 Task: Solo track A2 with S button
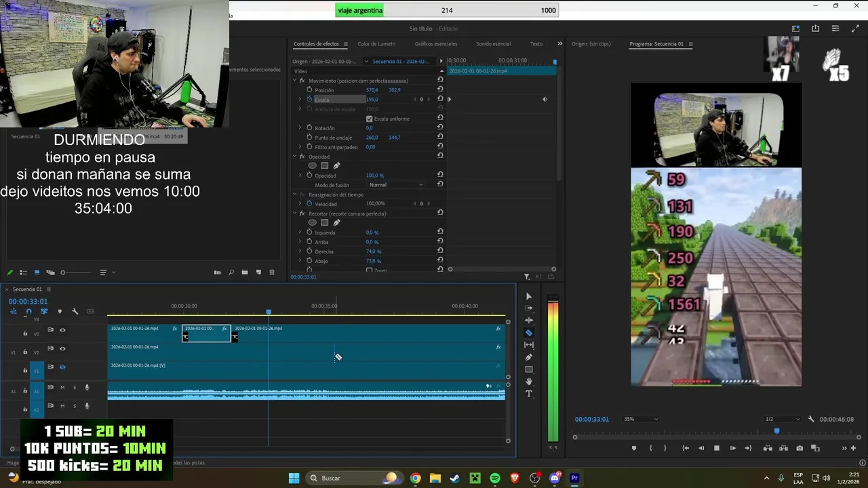(75, 406)
